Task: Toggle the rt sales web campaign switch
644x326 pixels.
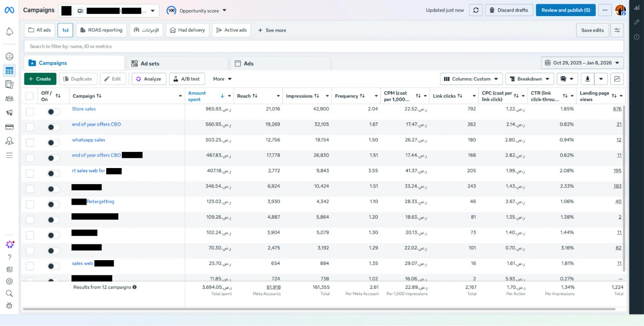Action: pos(53,173)
